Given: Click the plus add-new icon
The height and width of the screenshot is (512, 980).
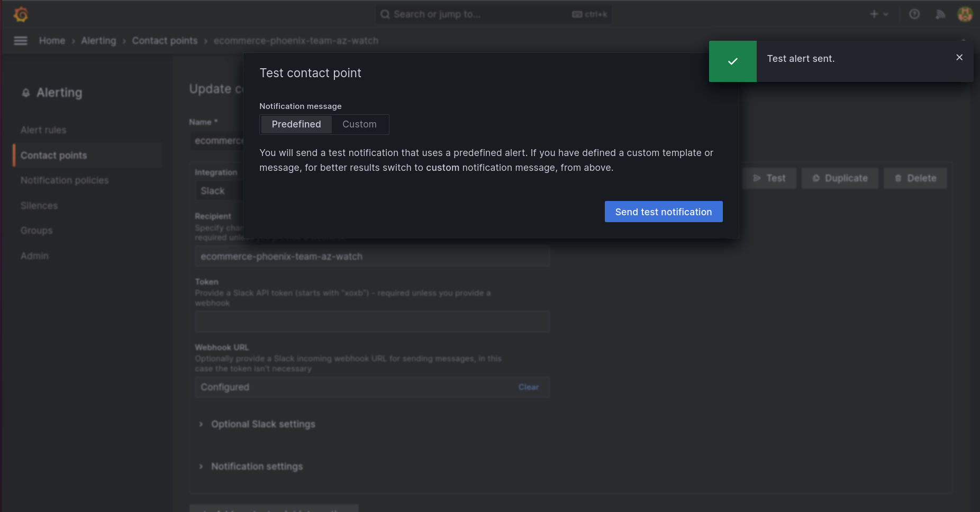Looking at the screenshot, I should coord(874,14).
